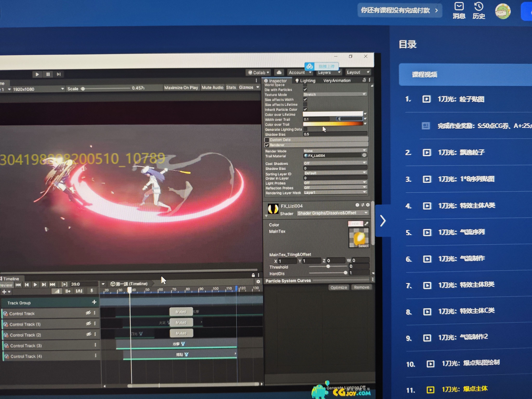532x399 pixels.
Task: Click the eyedropper beside the HDR Color field
Action: pyautogui.click(x=366, y=224)
